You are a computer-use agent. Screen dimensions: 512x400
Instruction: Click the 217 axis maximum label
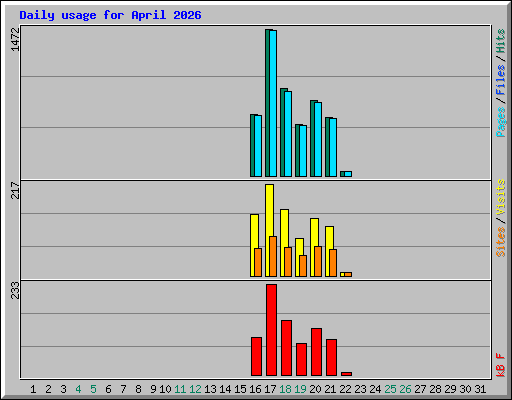(x=15, y=190)
